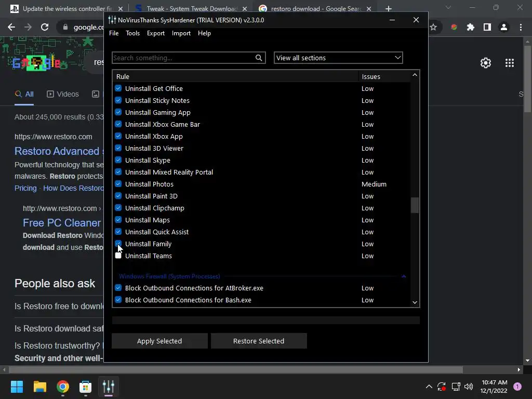Open the Tools menu
532x399 pixels.
click(132, 33)
